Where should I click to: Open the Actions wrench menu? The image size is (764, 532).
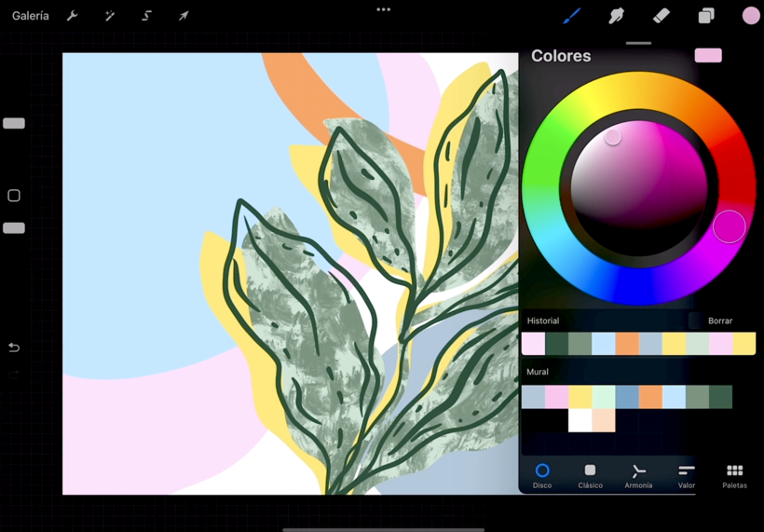click(x=72, y=16)
